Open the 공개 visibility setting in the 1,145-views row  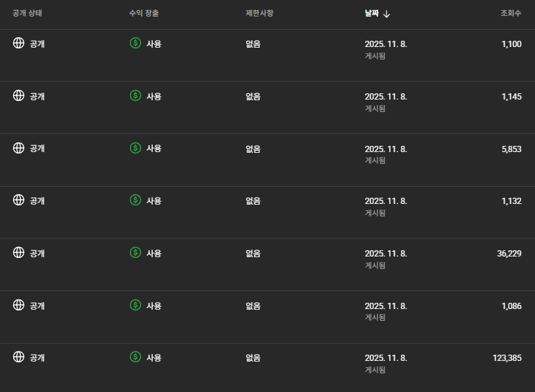(x=37, y=96)
